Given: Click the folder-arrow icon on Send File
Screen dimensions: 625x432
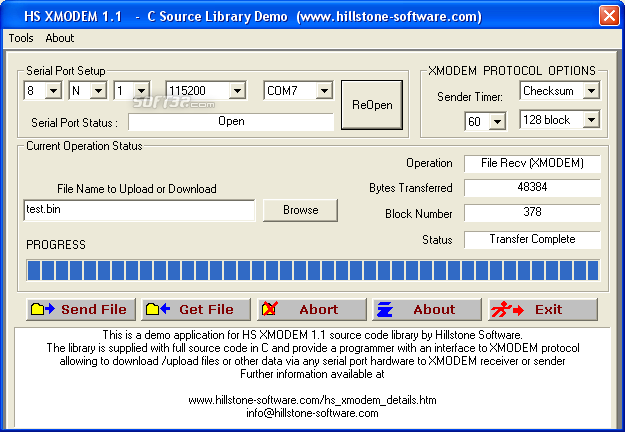Looking at the screenshot, I should pos(43,309).
